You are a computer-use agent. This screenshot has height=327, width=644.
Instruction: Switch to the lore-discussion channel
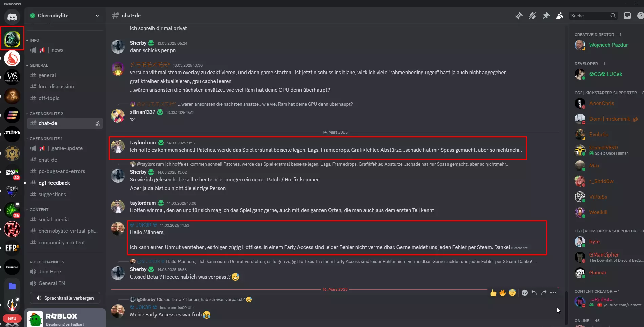coord(56,87)
